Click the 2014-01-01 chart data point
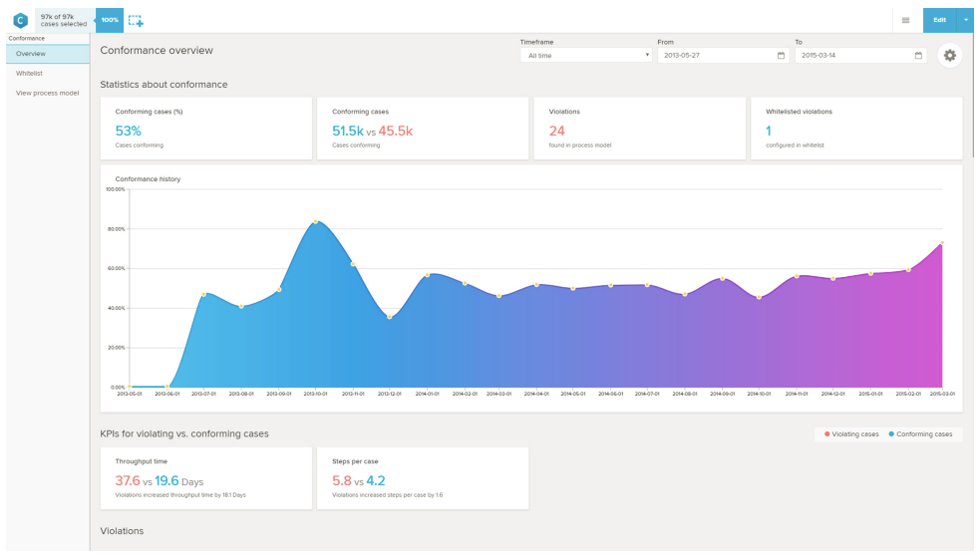Viewport: 980px width, 558px height. [427, 275]
